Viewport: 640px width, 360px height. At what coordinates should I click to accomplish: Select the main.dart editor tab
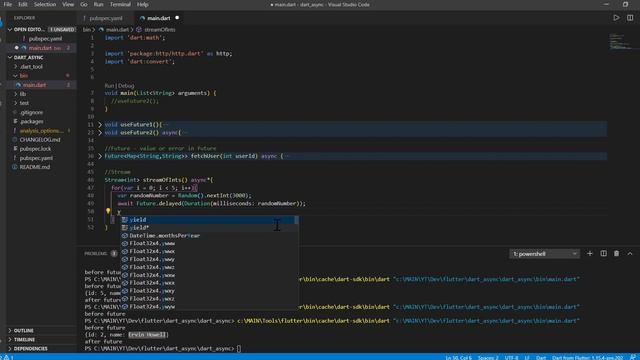(x=158, y=18)
